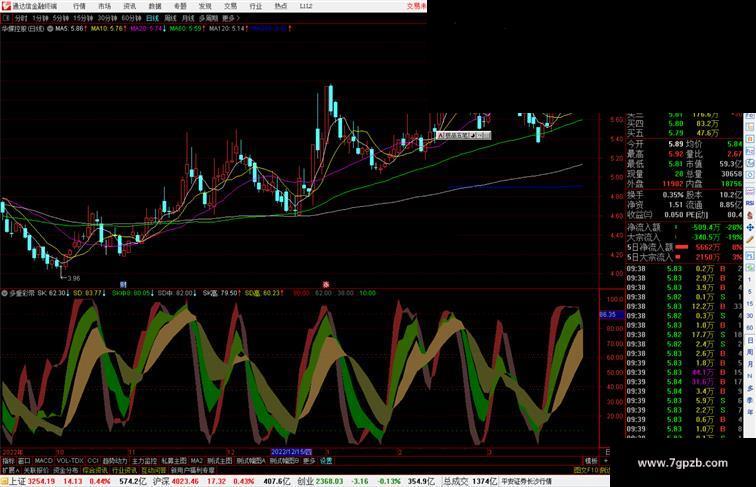756x487 pixels.
Task: Click the clock icon in right sidebar
Action: tap(750, 163)
